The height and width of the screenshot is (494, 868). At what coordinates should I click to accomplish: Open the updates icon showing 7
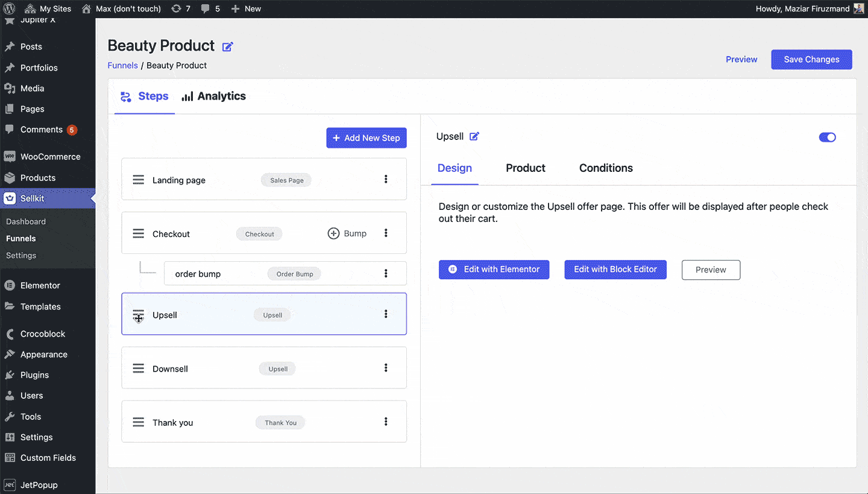pyautogui.click(x=178, y=8)
